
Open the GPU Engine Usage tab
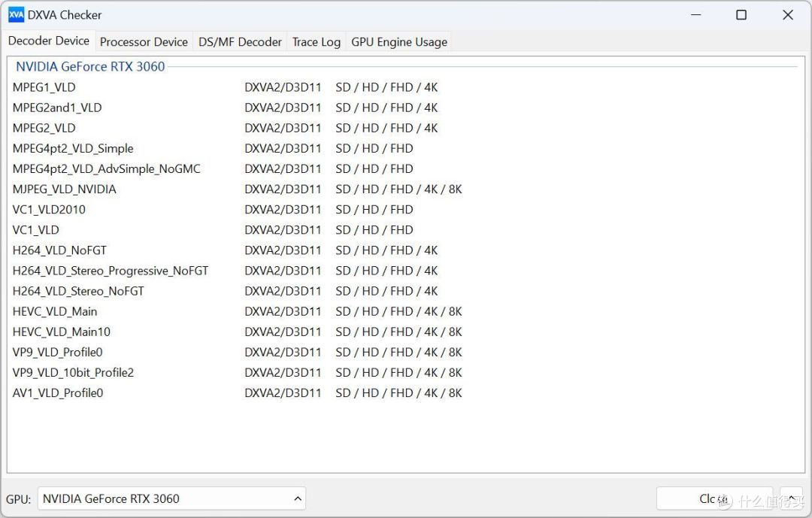(398, 42)
